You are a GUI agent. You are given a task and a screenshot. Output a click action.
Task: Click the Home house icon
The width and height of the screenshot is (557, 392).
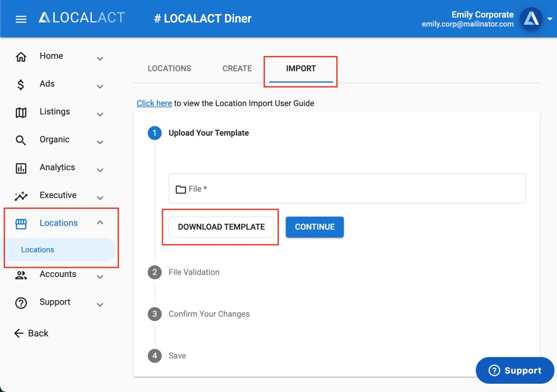pos(21,57)
